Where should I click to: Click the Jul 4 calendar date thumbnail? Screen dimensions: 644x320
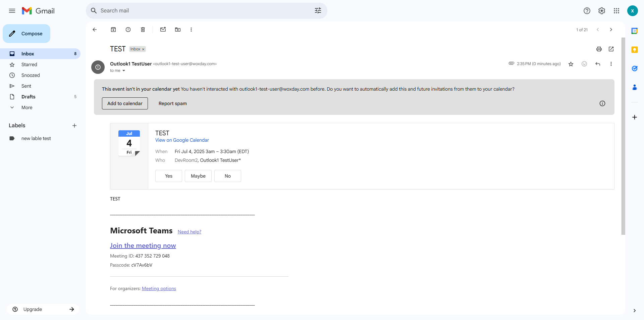[x=129, y=143]
